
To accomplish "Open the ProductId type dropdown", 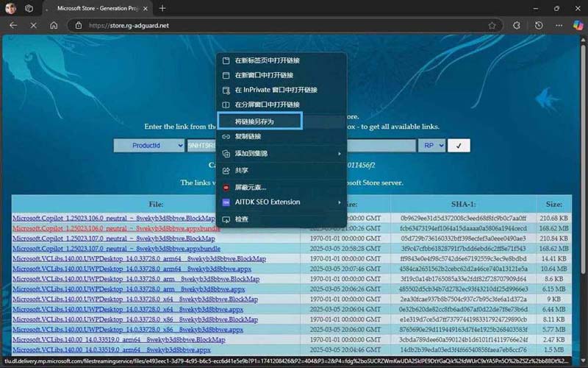I will click(149, 145).
